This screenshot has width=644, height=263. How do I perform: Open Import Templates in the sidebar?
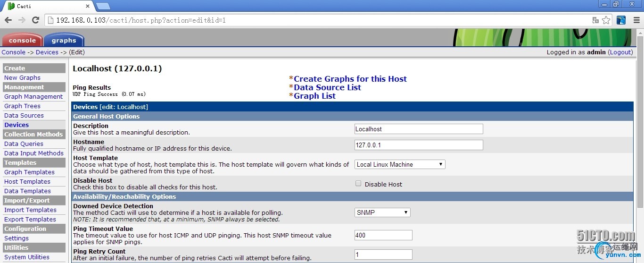click(x=30, y=210)
